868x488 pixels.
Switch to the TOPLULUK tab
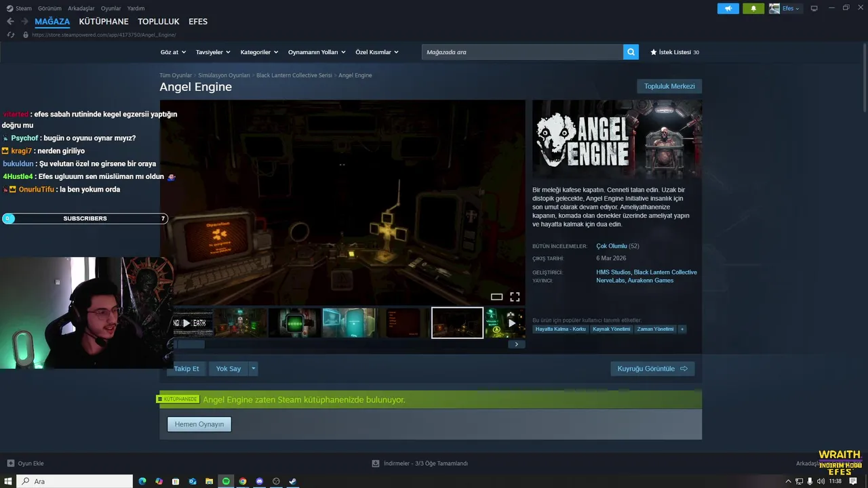159,22
